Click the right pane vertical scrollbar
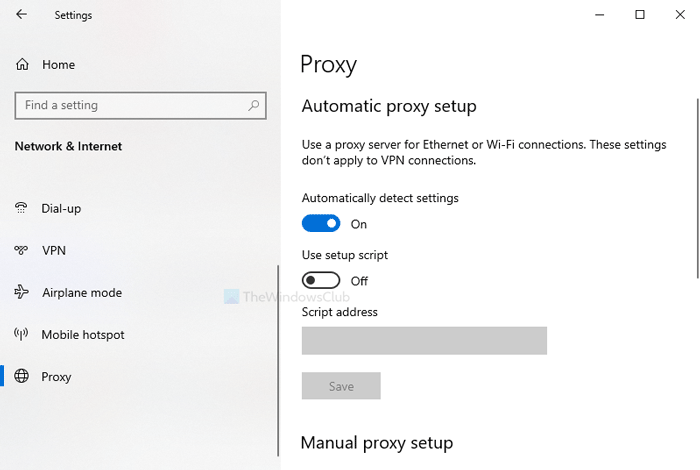This screenshot has width=700, height=470. 696,185
